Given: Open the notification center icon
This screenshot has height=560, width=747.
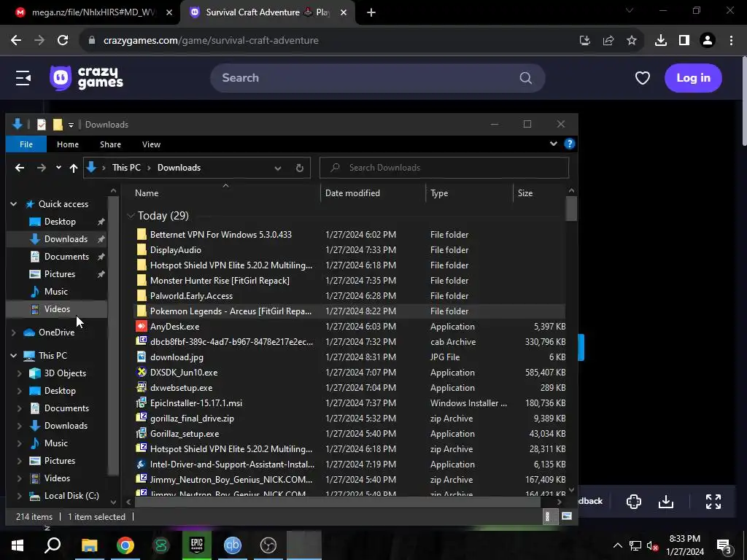Looking at the screenshot, I should [x=724, y=545].
